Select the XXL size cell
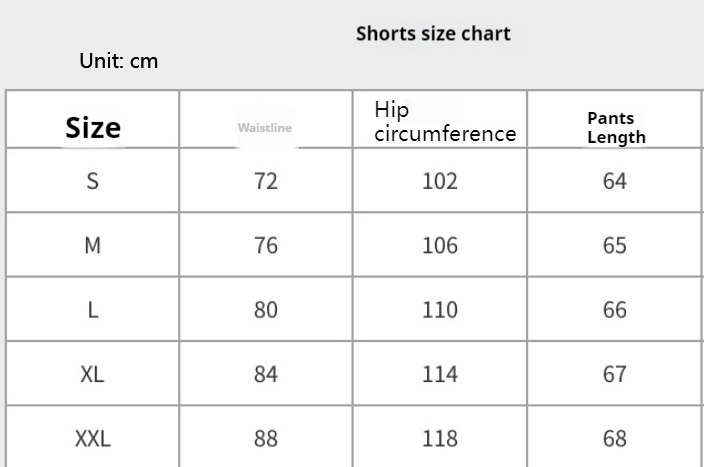704x467 pixels. click(x=93, y=438)
